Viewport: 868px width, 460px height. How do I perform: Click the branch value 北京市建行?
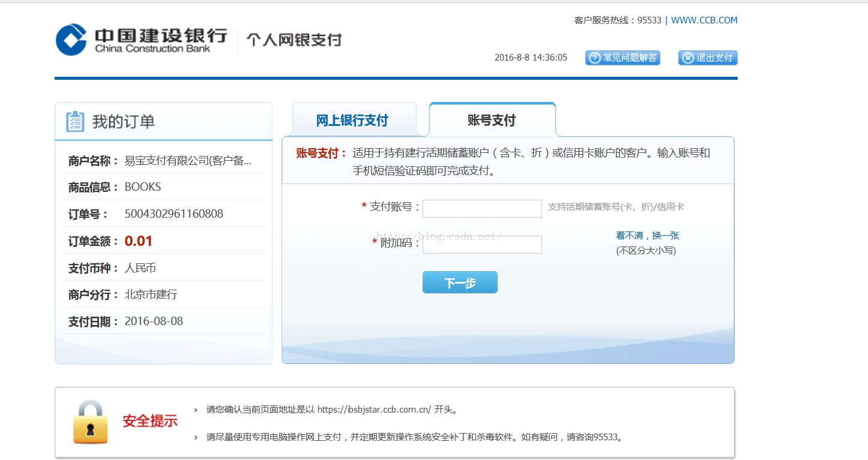(151, 294)
